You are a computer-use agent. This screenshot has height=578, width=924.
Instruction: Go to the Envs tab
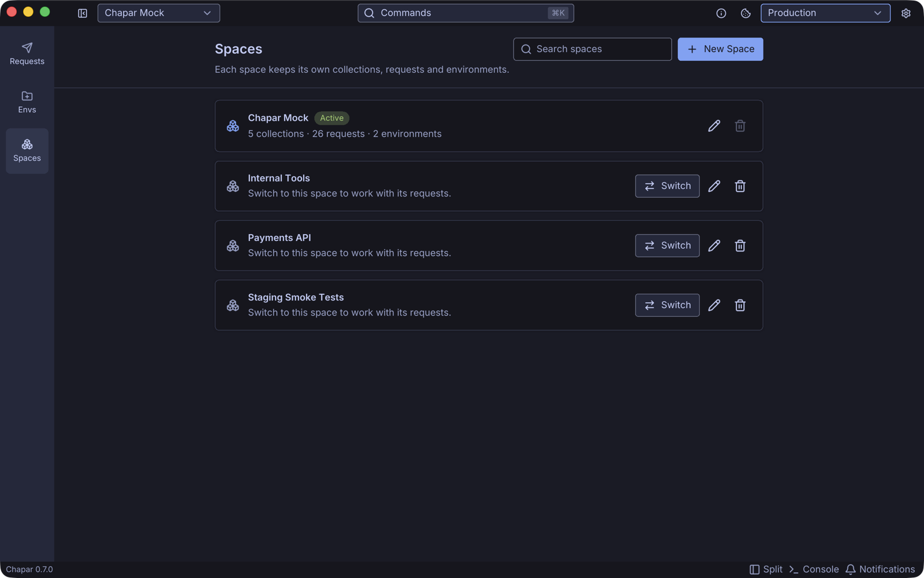[27, 102]
